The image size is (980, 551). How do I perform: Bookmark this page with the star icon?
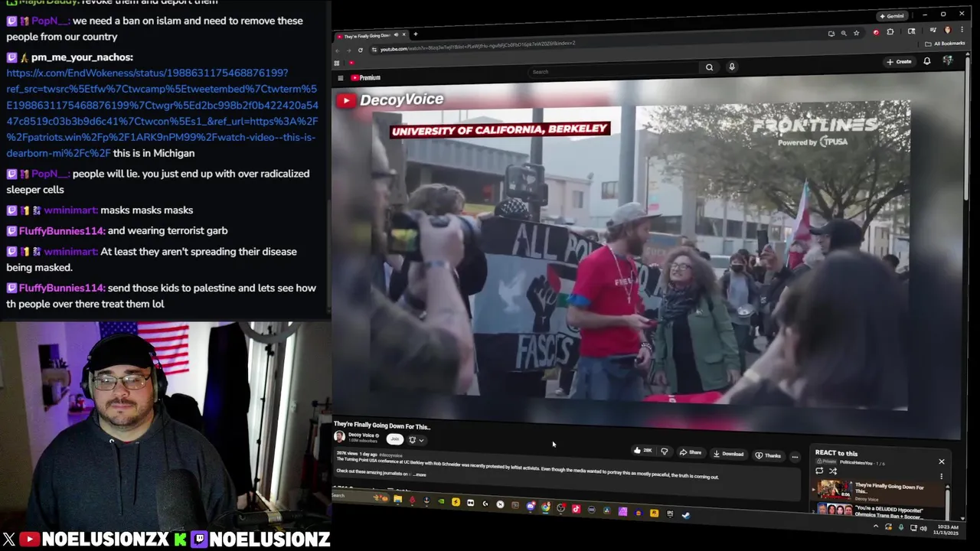tap(856, 33)
